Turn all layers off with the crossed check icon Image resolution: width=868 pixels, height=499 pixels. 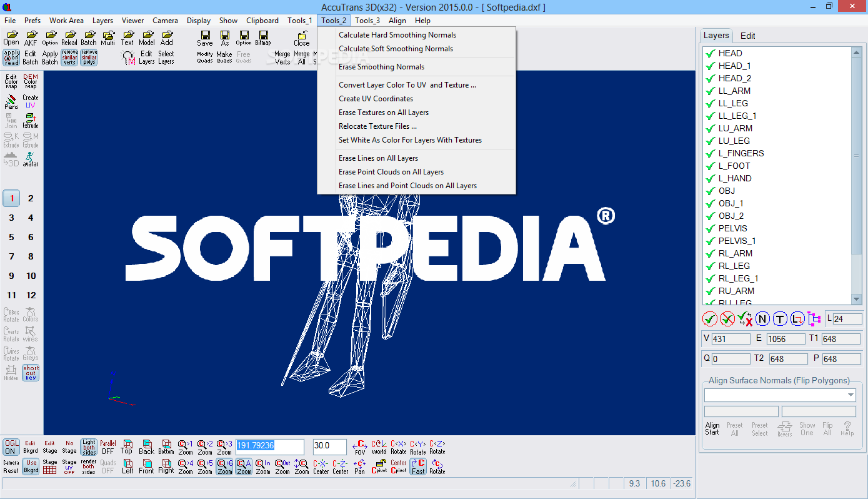(x=727, y=319)
